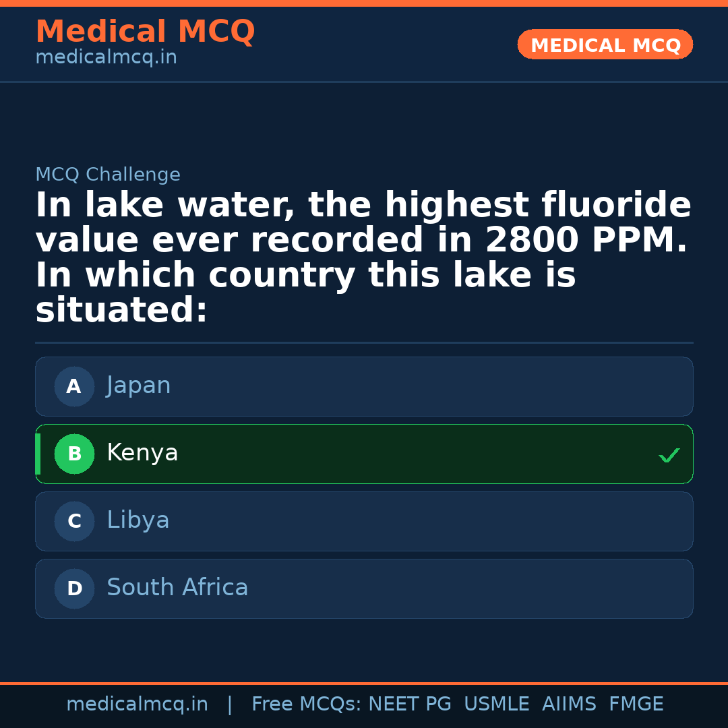
Task: Click the Free MCQs footer label
Action: coord(306,704)
